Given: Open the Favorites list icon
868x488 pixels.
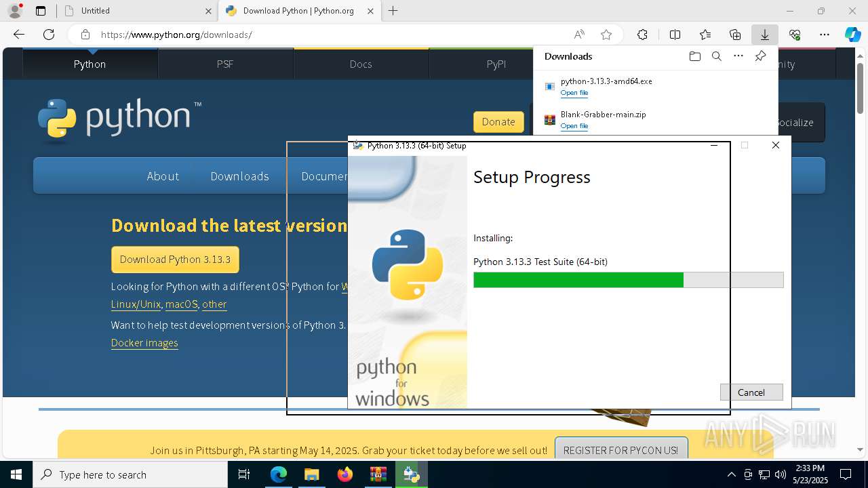Looking at the screenshot, I should (x=705, y=35).
